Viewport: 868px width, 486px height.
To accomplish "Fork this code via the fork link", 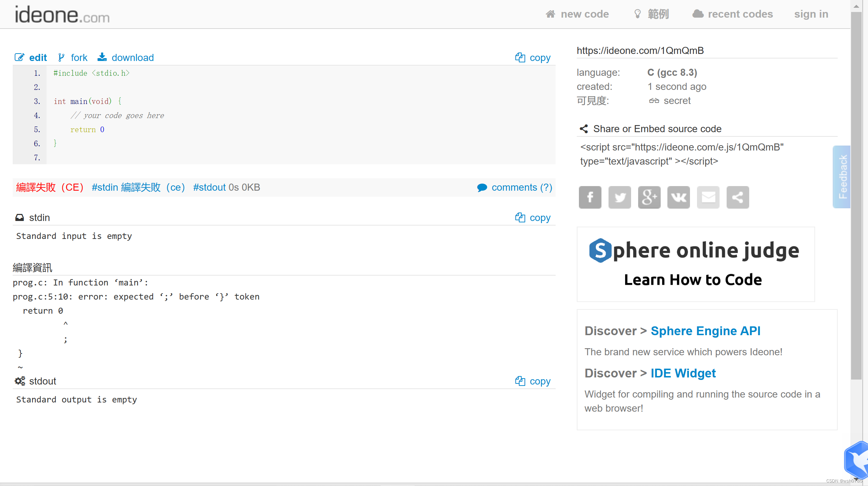I will 79,57.
